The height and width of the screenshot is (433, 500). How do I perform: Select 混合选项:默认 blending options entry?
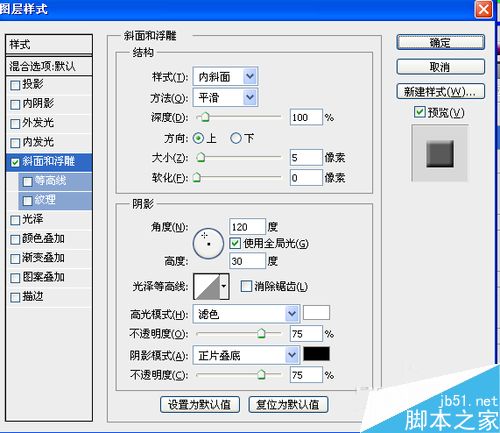coord(49,66)
